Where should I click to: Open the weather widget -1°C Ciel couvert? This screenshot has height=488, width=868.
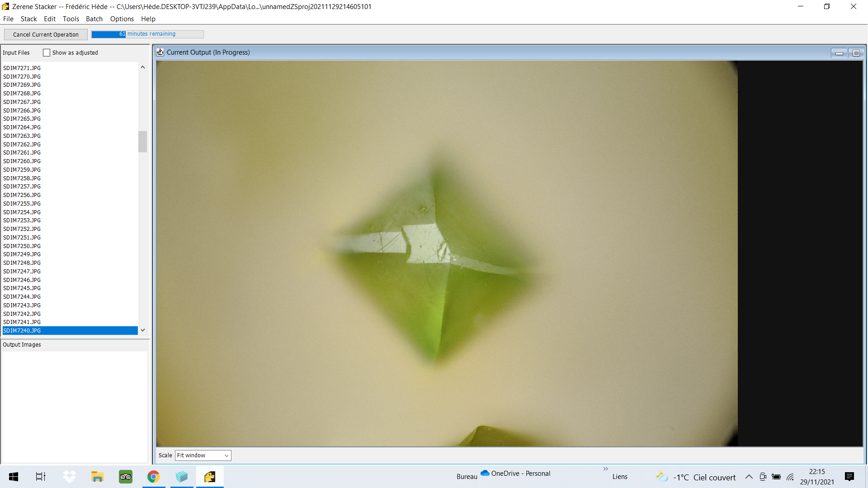tap(696, 477)
